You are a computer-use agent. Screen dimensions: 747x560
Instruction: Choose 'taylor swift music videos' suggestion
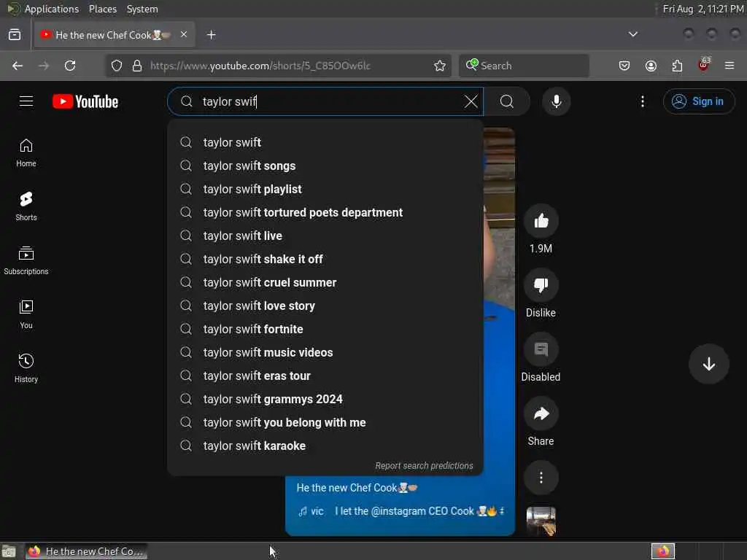tap(325, 352)
